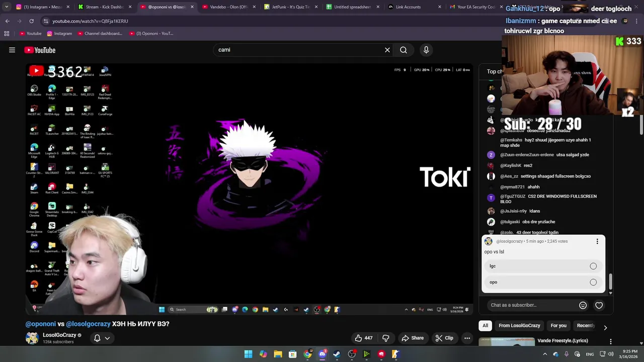644x362 pixels.
Task: Click the ENG language indicator
Action: tap(590, 354)
